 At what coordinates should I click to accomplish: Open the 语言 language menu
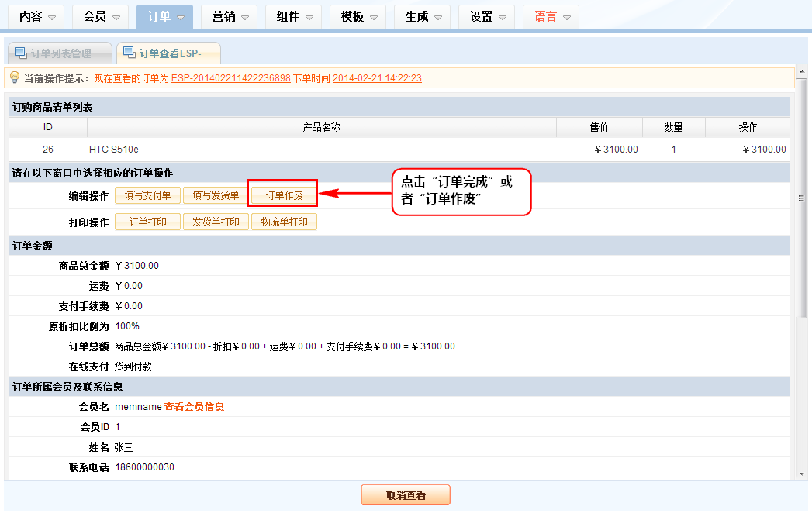[551, 16]
